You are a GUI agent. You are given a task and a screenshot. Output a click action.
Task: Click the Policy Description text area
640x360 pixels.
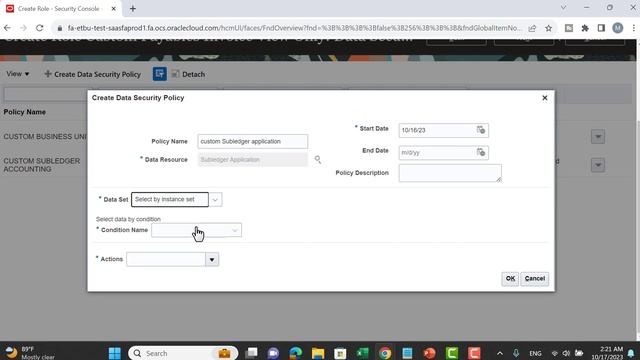point(450,173)
